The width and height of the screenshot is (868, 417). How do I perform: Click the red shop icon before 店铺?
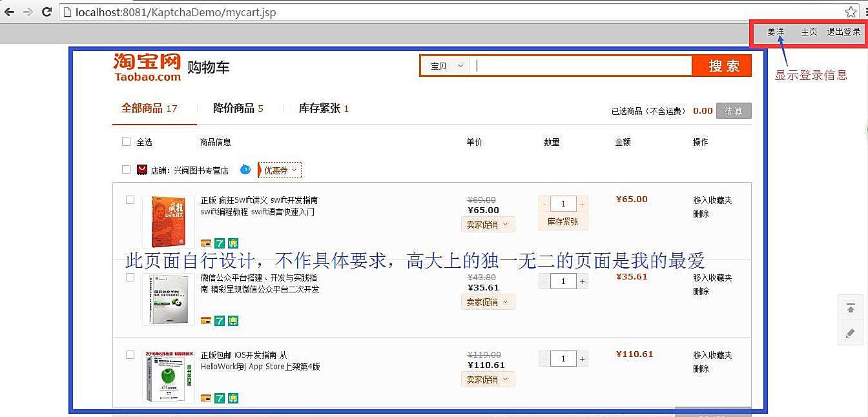click(142, 170)
